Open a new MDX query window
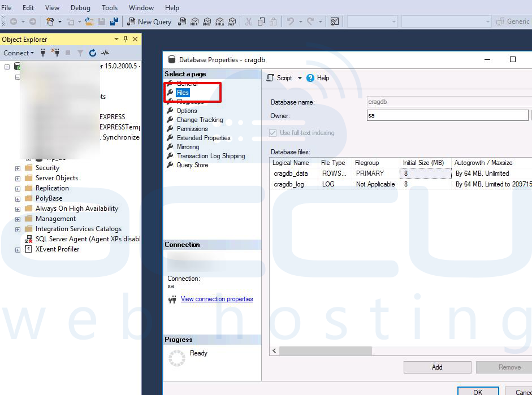Viewport: 532px width, 395px height. click(194, 20)
